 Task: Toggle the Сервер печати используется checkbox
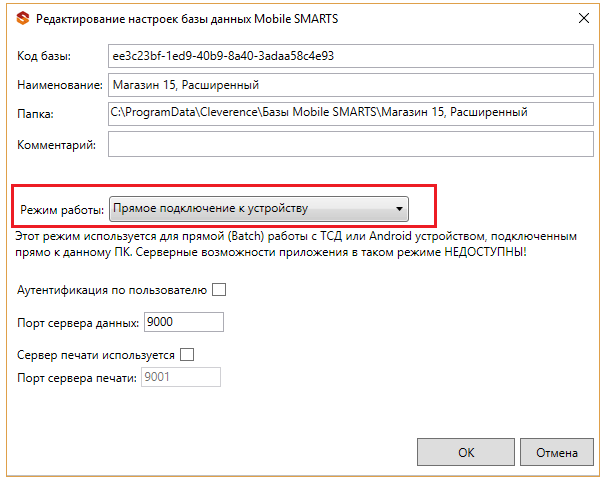(187, 354)
